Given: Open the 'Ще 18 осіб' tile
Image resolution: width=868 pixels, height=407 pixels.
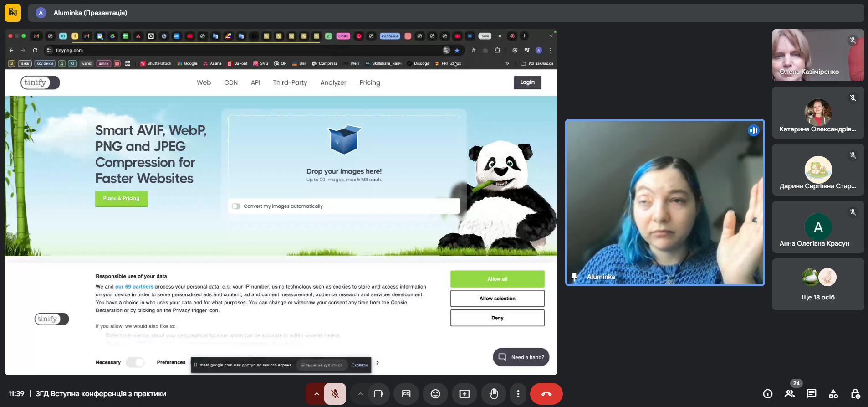Looking at the screenshot, I should (818, 284).
